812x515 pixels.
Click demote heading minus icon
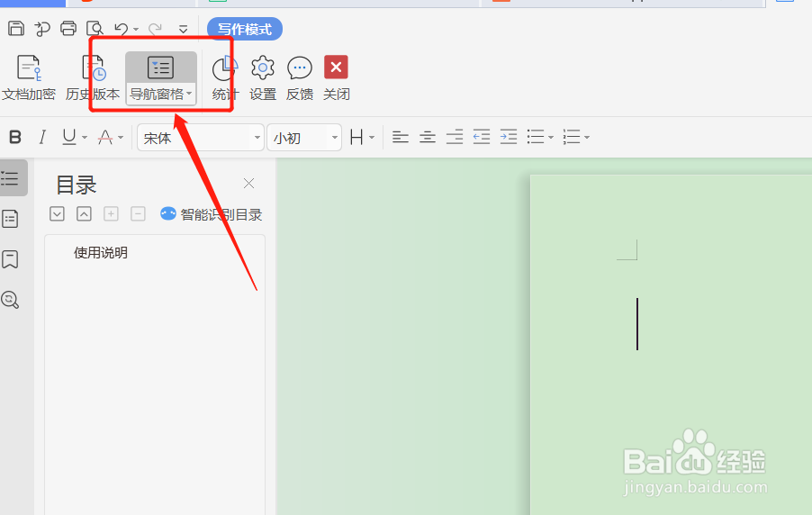click(138, 213)
